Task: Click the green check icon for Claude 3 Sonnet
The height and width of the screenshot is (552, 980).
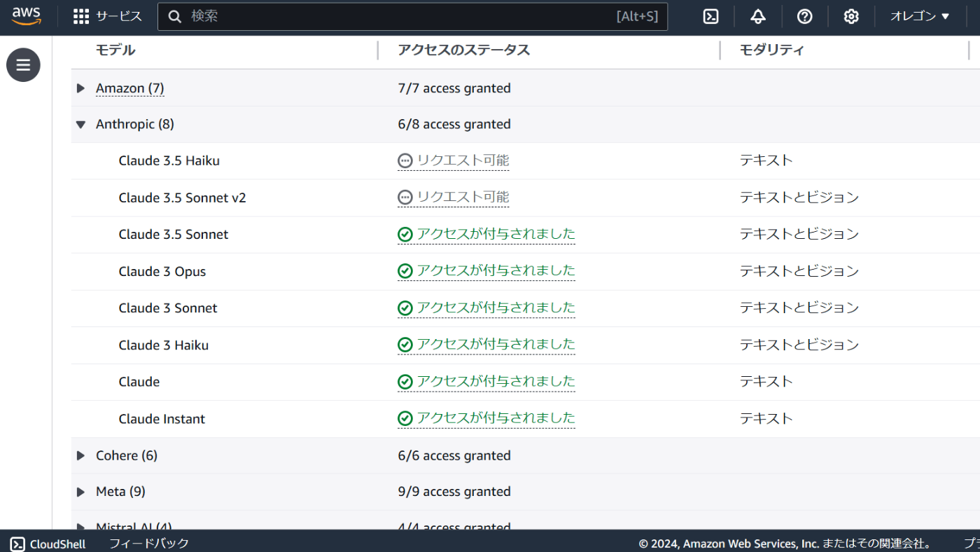Action: pyautogui.click(x=405, y=308)
